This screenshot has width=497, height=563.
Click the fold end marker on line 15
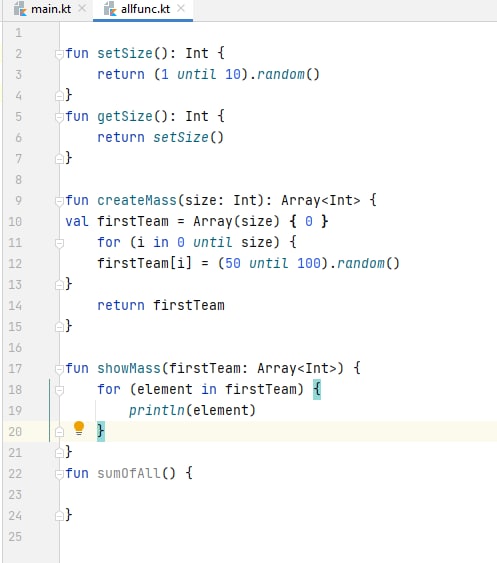coord(59,327)
